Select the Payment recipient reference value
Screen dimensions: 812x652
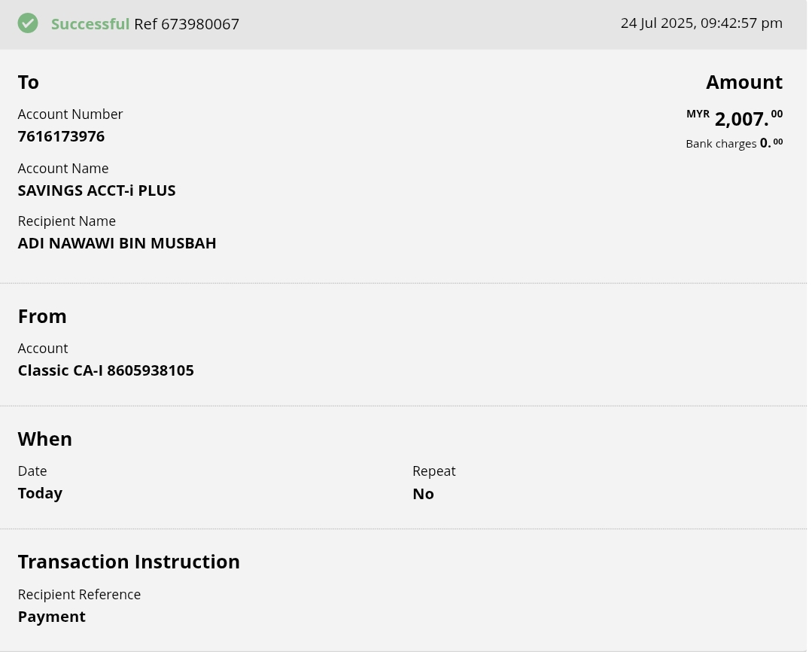51,617
